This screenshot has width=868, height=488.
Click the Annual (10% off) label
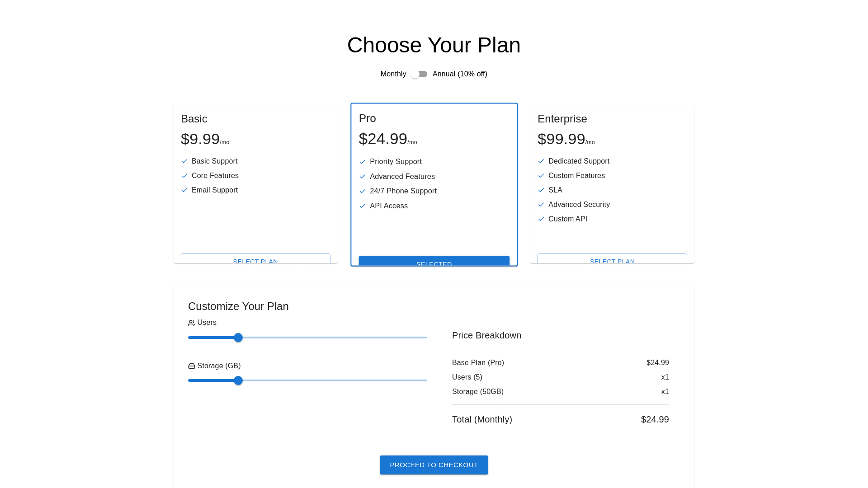coord(460,74)
